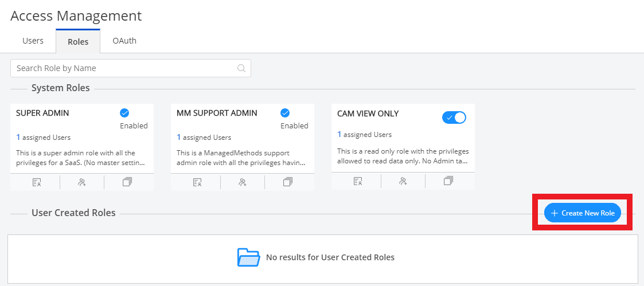Duplicate the SUPER ADMIN role

click(x=127, y=182)
